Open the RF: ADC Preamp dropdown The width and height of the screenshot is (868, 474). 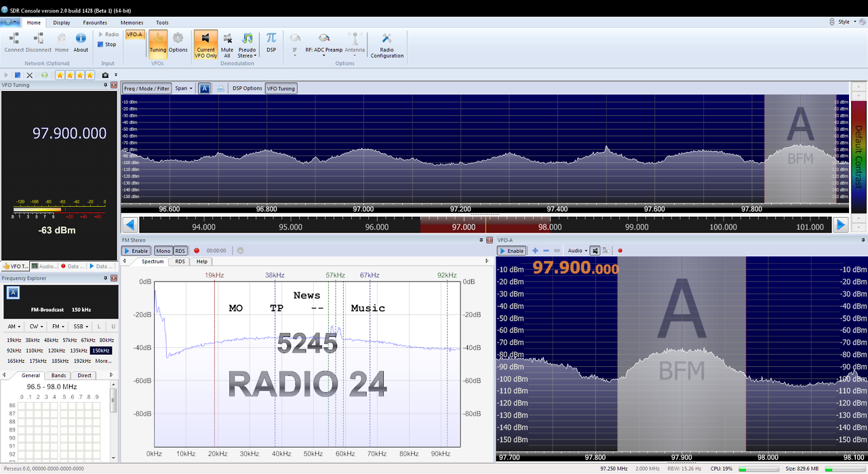coord(323,43)
